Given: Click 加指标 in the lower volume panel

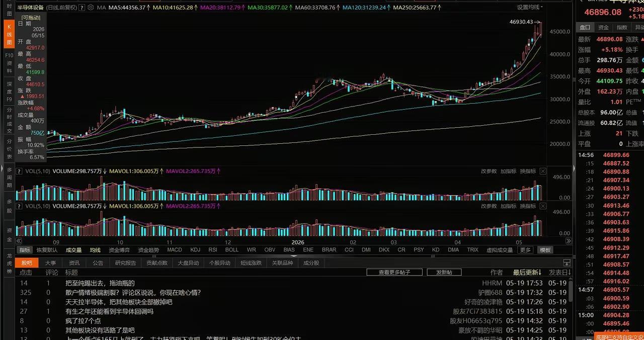Looking at the screenshot, I should point(508,206).
